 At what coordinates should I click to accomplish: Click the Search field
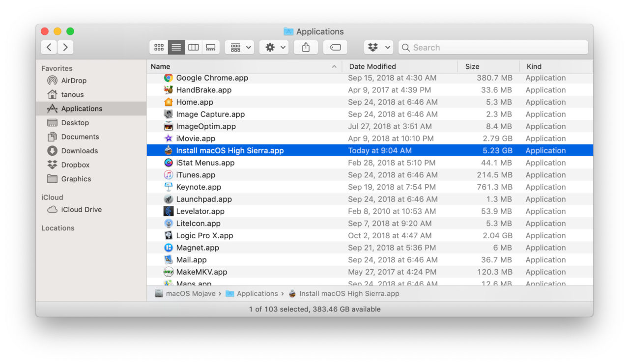pyautogui.click(x=493, y=47)
